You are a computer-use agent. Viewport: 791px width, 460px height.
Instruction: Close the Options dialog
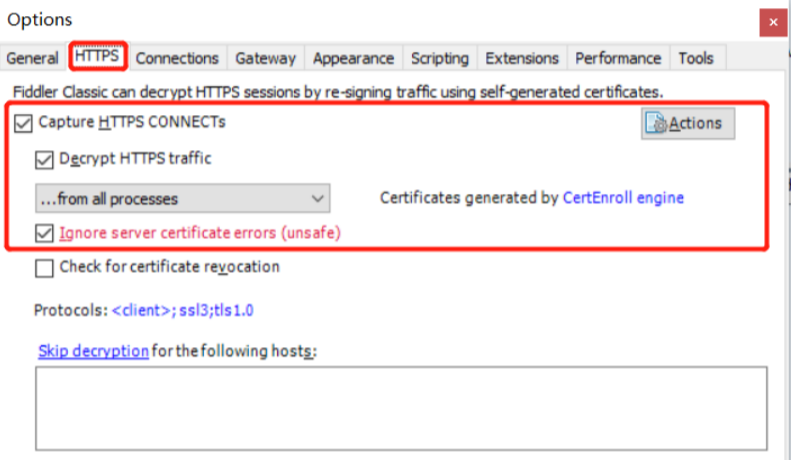pyautogui.click(x=773, y=22)
